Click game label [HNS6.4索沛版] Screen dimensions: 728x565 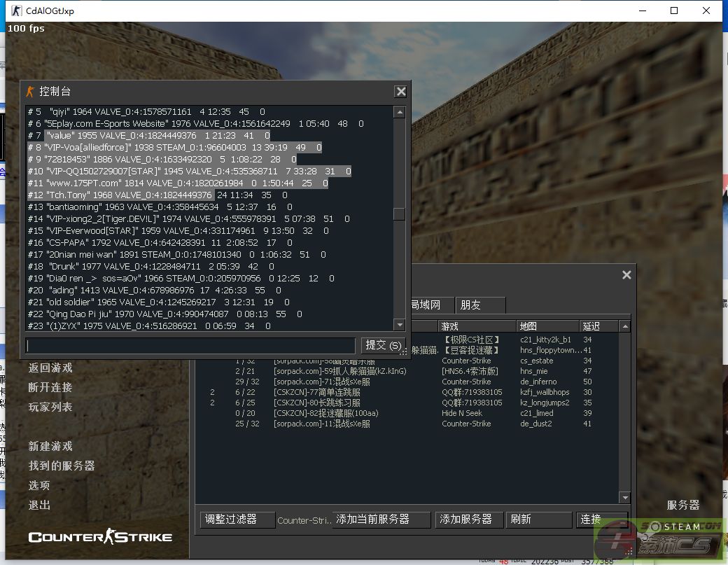tap(470, 371)
